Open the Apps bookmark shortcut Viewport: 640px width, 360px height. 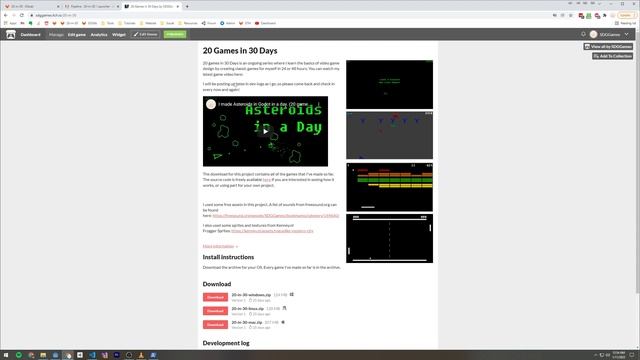coord(10,23)
